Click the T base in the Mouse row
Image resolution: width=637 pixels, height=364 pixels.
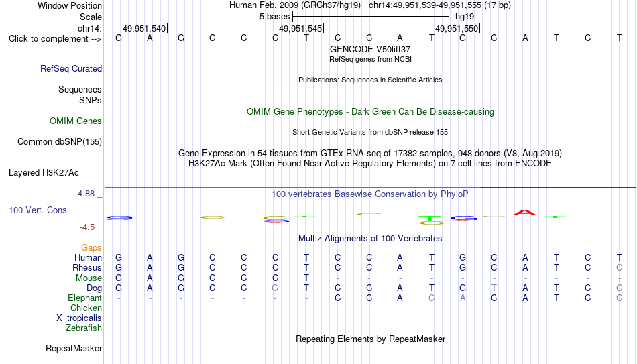[x=306, y=278]
